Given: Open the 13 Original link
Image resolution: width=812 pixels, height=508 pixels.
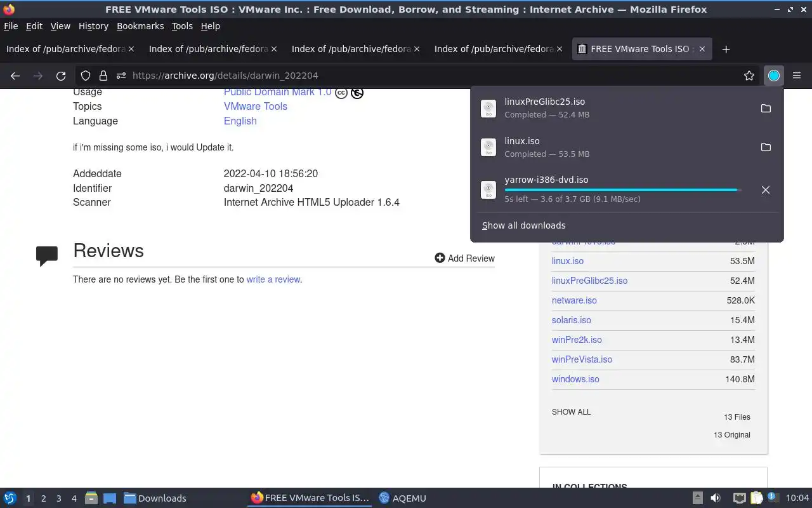Looking at the screenshot, I should [732, 435].
